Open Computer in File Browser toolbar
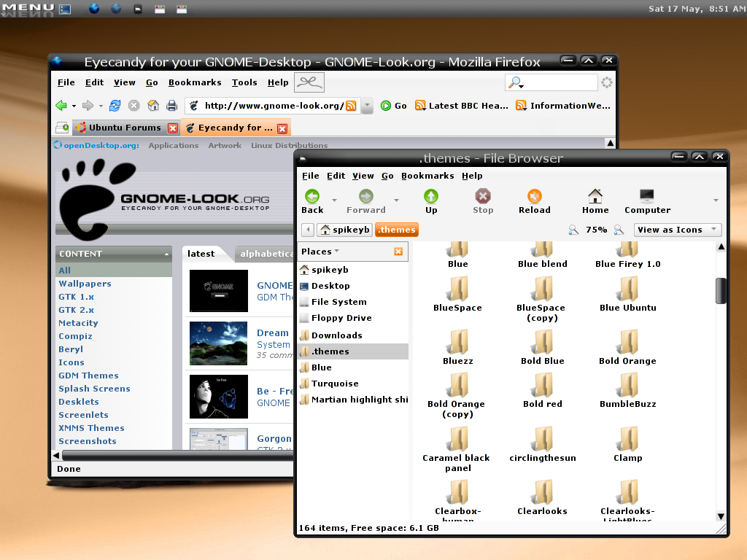This screenshot has width=747, height=560. [x=647, y=201]
